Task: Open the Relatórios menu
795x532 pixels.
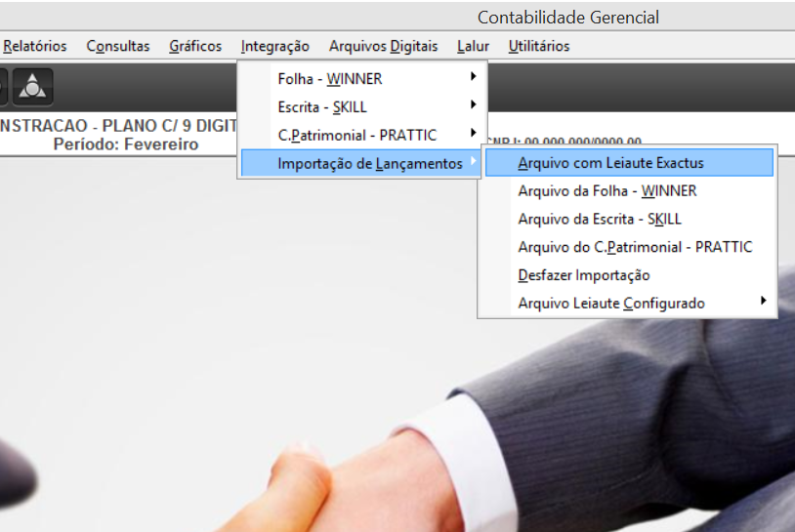Action: (34, 46)
